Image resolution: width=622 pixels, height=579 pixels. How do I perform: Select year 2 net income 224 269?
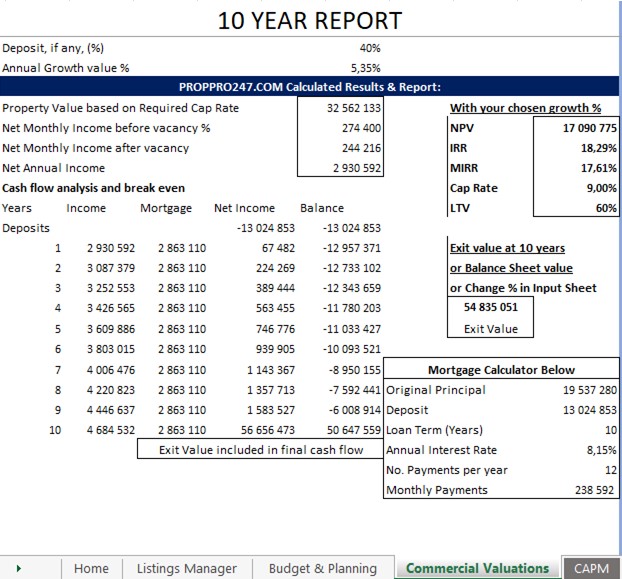(x=275, y=268)
